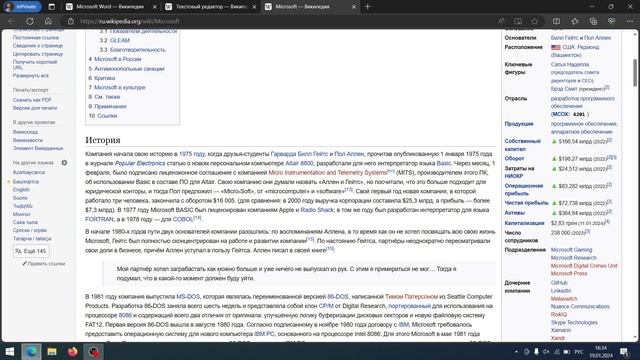Activate the Read aloud icon
This screenshot has width=640, height=360.
tap(501, 21)
